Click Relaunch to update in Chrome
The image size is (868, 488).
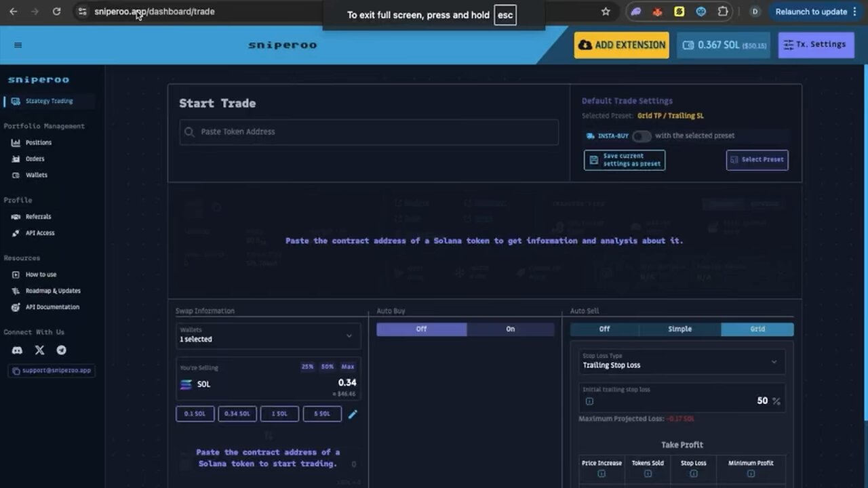[x=811, y=12]
